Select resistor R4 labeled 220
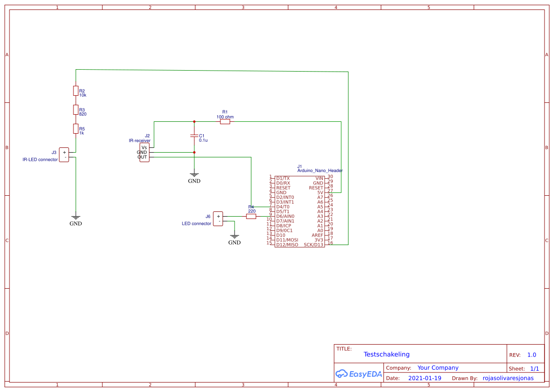This screenshot has width=554, height=392. point(250,215)
